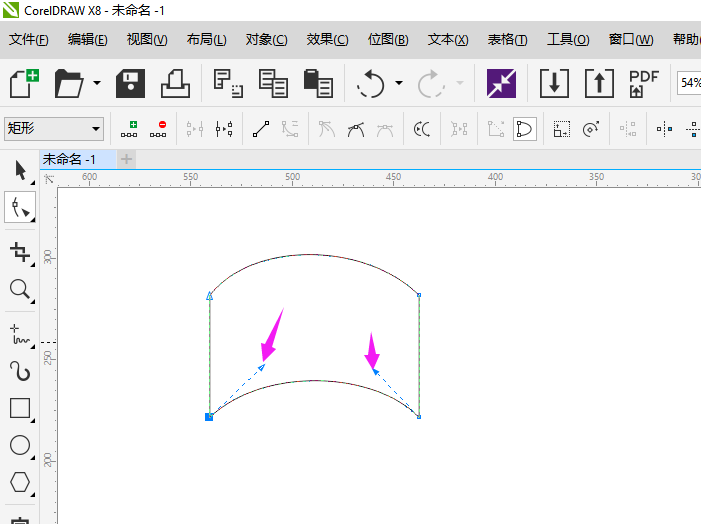Viewport: 701px width, 524px height.
Task: Delete selected nodes
Action: pyautogui.click(x=158, y=129)
